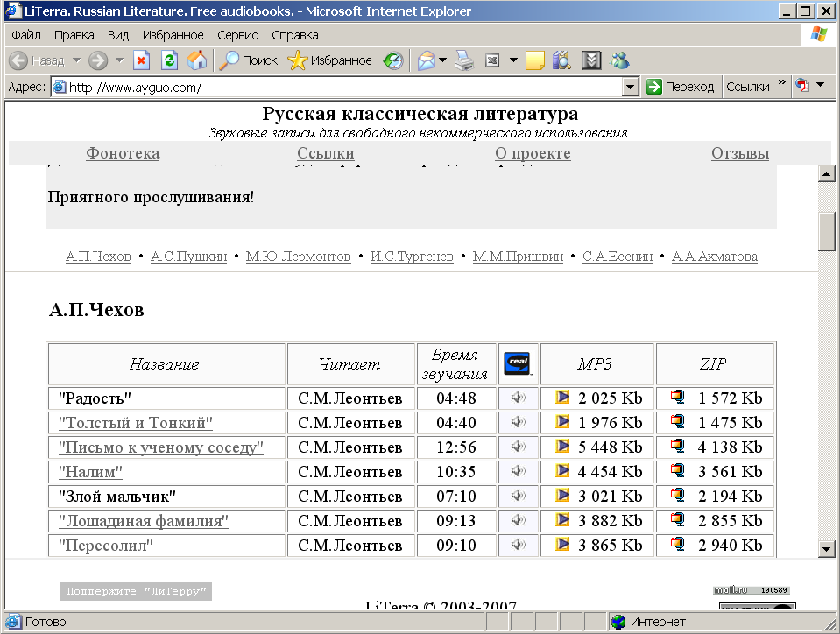Image resolution: width=840 pixels, height=634 pixels.
Task: Open the Back button history dropdown
Action: tap(76, 60)
